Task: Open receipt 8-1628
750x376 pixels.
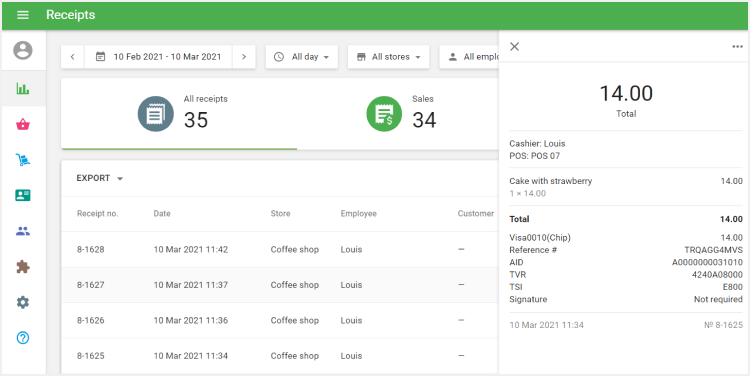Action: coord(280,249)
